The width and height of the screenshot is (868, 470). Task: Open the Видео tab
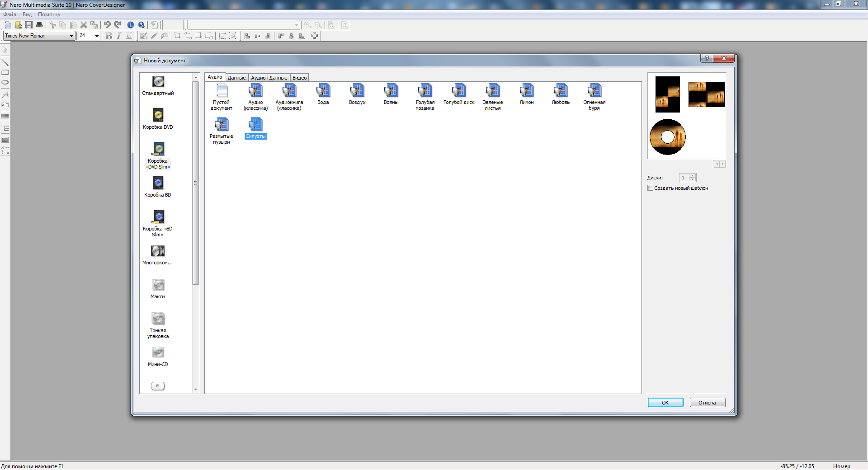click(299, 78)
